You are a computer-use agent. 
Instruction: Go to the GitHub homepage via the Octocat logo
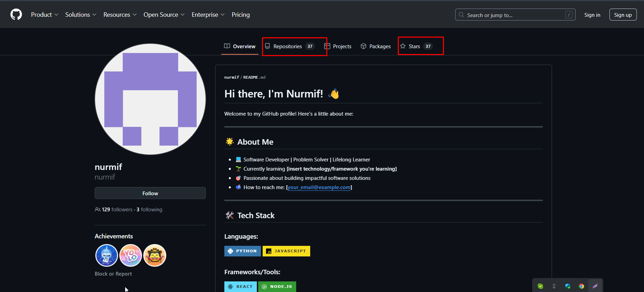[x=16, y=14]
